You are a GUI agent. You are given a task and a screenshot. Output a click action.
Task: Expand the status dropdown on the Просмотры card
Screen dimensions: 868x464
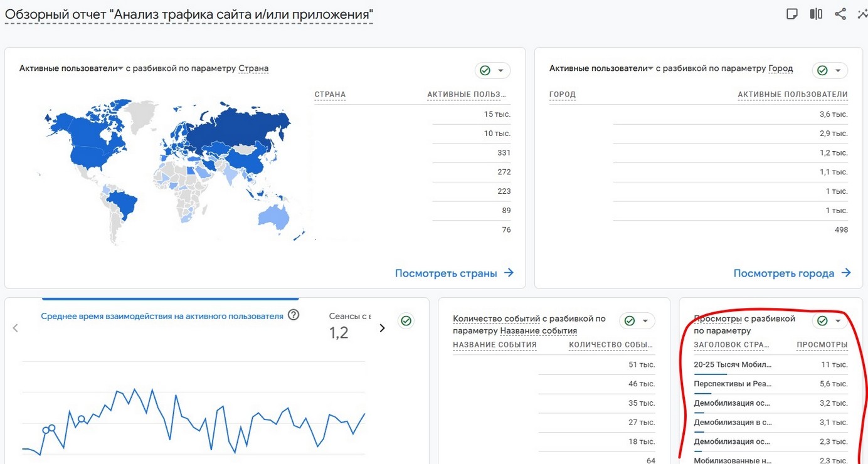(x=829, y=321)
